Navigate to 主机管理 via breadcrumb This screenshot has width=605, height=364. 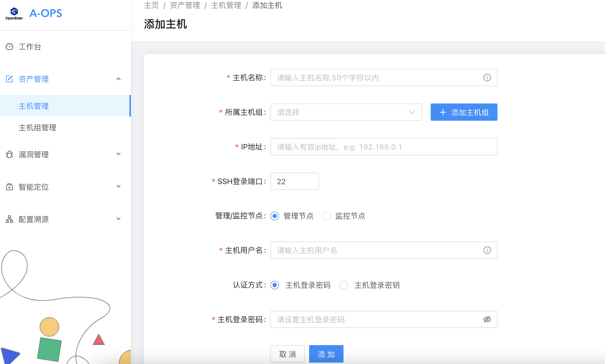(x=226, y=5)
